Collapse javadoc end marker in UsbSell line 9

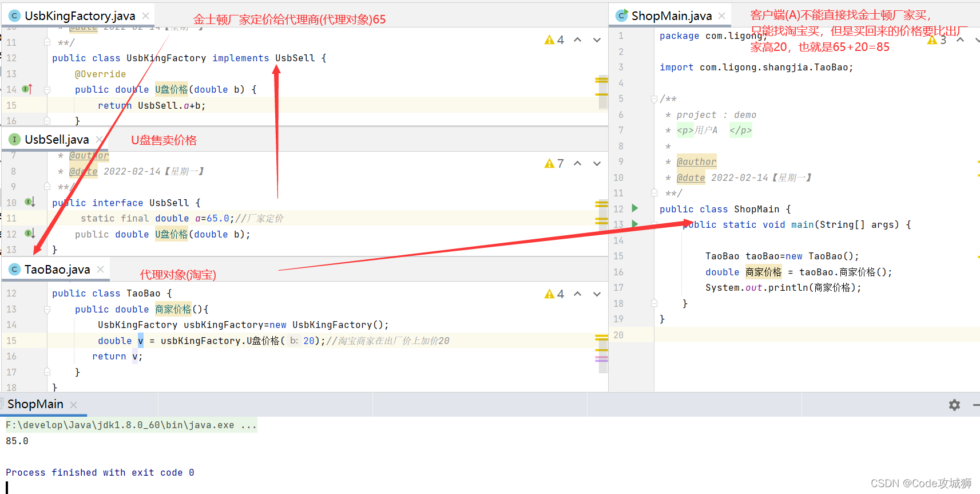tap(47, 187)
